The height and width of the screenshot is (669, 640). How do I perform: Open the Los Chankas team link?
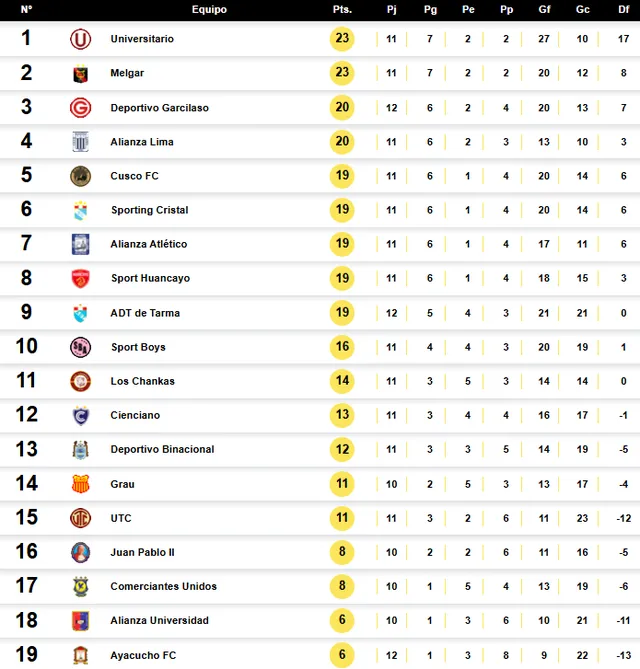(x=143, y=381)
